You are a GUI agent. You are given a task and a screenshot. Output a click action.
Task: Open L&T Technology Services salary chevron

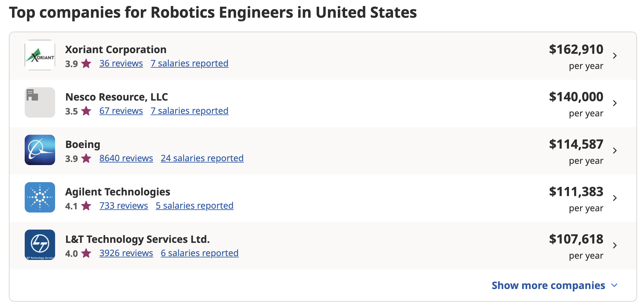[615, 245]
